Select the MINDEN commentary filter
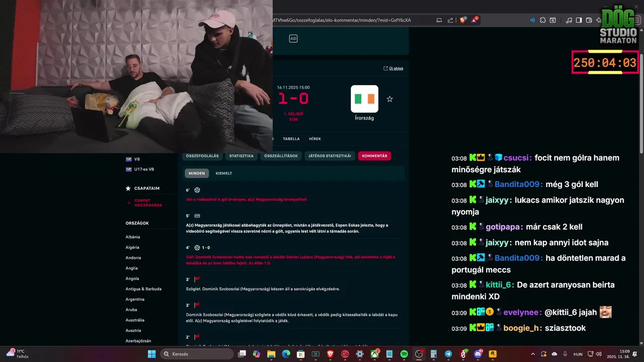Screen dimensions: 644x362 (x=197, y=173)
